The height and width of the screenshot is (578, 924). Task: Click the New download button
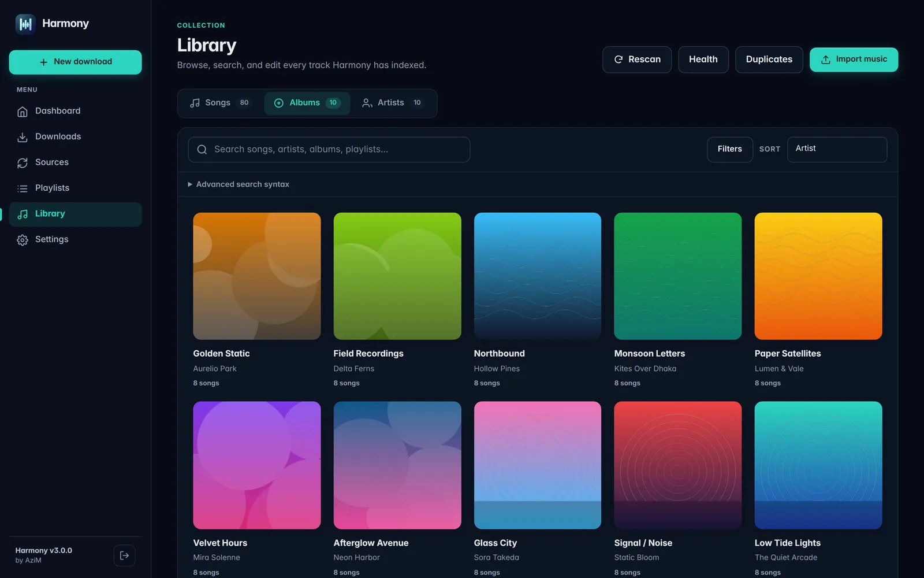[75, 62]
